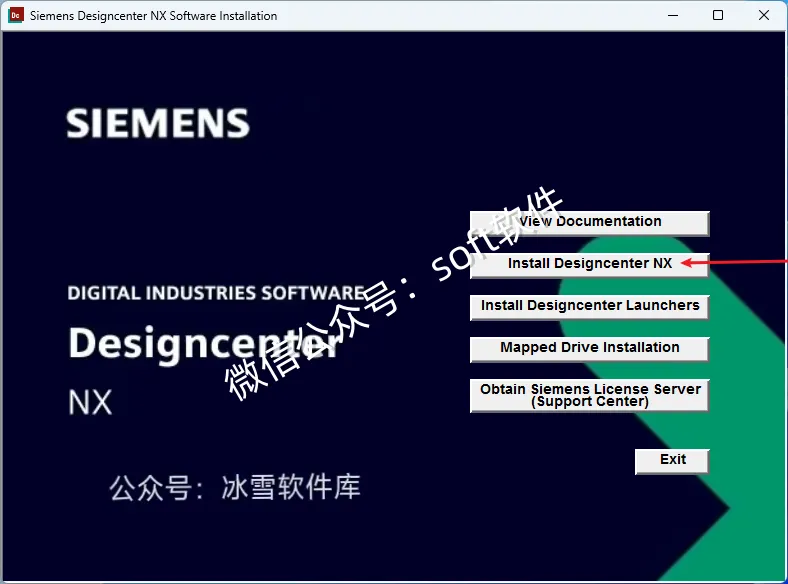The width and height of the screenshot is (788, 584).
Task: Close the Siemens installation window
Action: click(763, 15)
